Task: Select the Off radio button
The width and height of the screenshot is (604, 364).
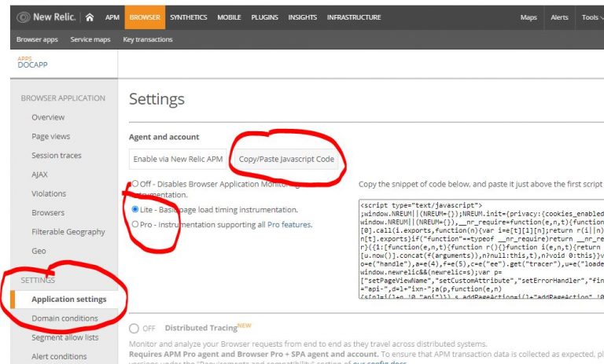Action: click(134, 184)
